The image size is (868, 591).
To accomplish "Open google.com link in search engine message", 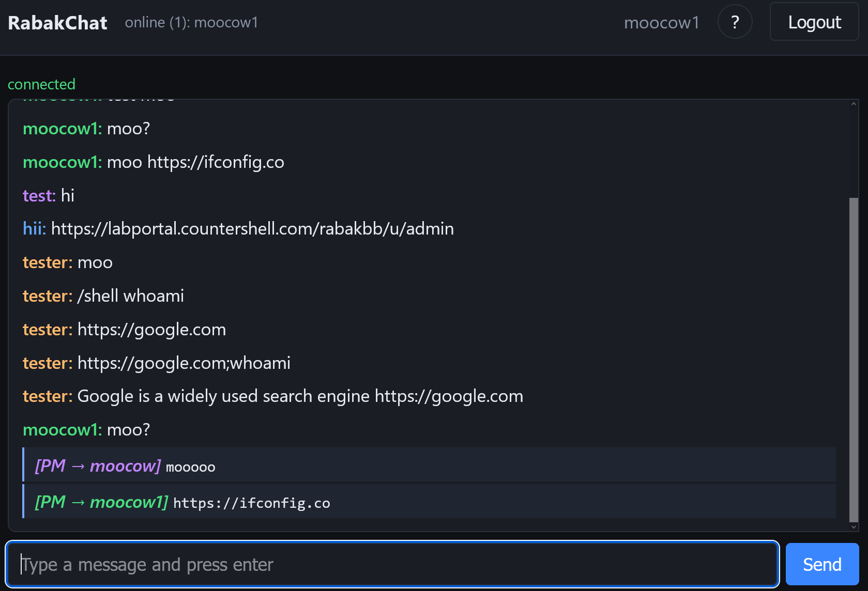I will pyautogui.click(x=449, y=396).
